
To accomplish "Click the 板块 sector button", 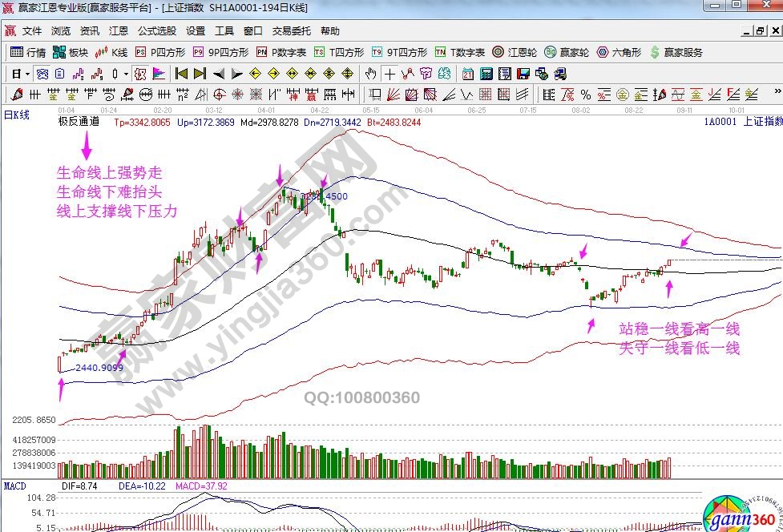I will pyautogui.click(x=70, y=52).
